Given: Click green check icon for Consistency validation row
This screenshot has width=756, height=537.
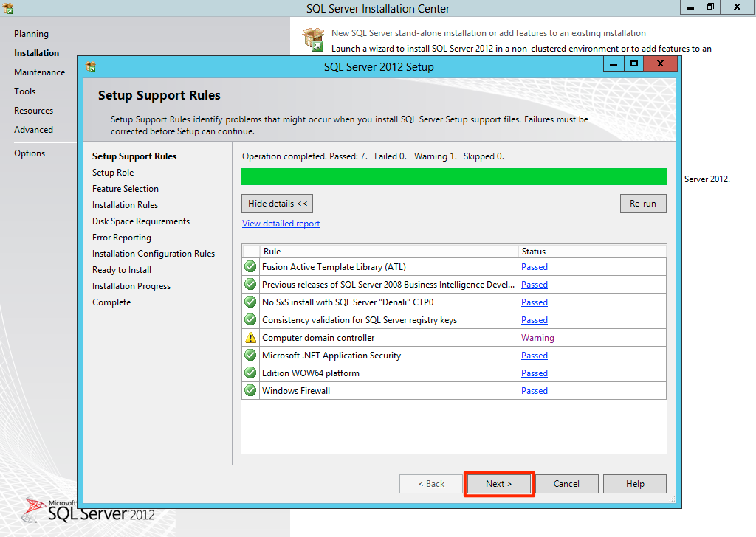Looking at the screenshot, I should pyautogui.click(x=250, y=319).
